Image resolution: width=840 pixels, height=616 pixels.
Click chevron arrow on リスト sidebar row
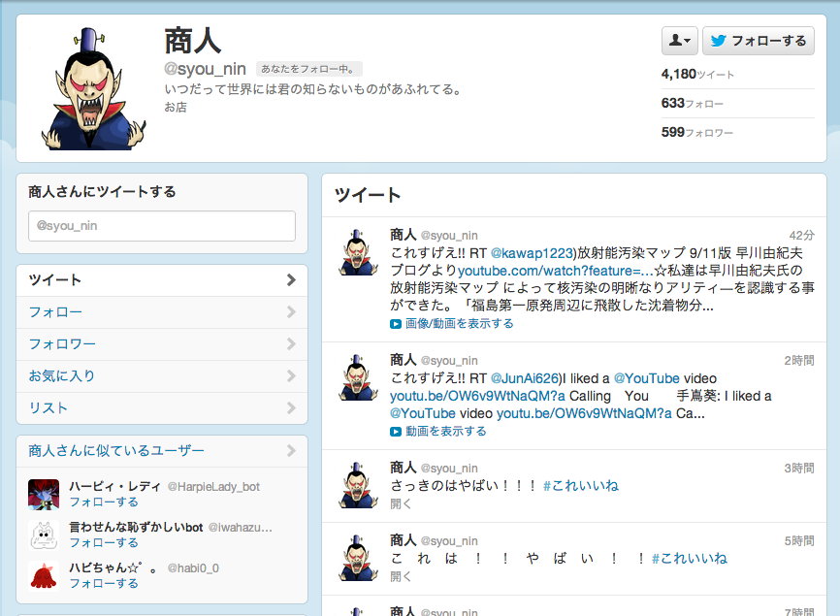(291, 408)
